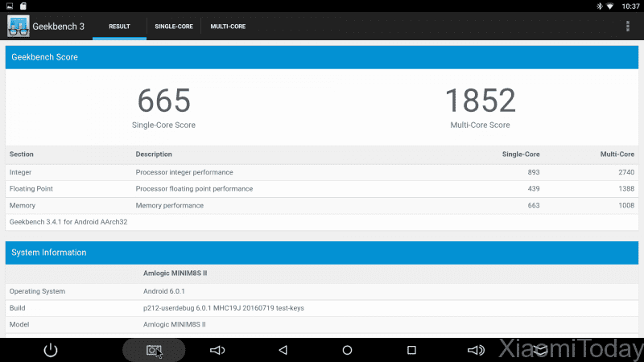Select the Geekbench Score header

(322, 57)
